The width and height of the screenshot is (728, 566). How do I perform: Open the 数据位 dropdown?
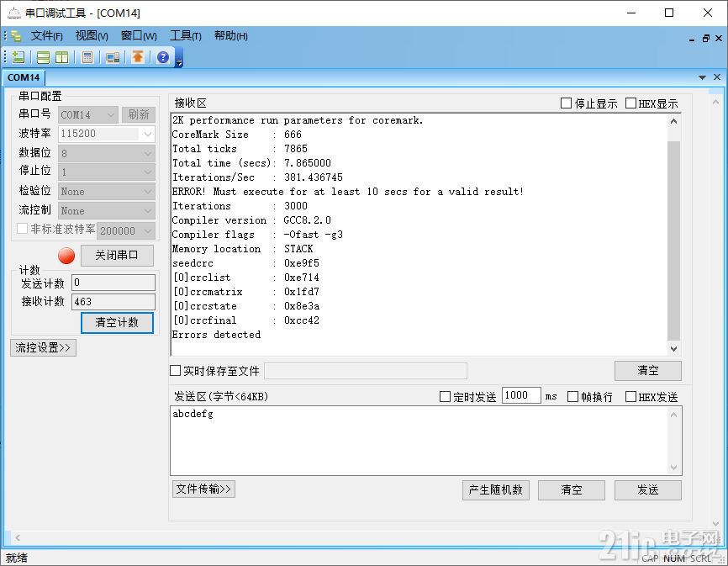point(106,153)
